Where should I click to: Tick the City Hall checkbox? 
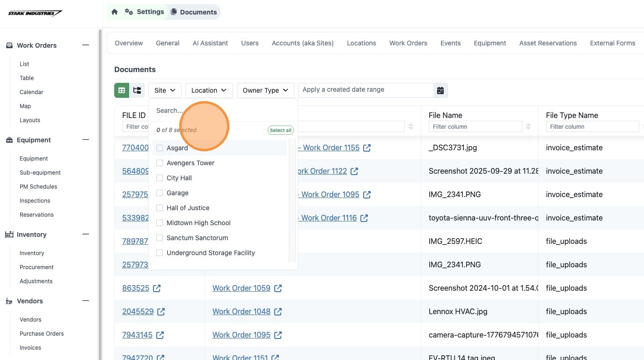tap(160, 178)
